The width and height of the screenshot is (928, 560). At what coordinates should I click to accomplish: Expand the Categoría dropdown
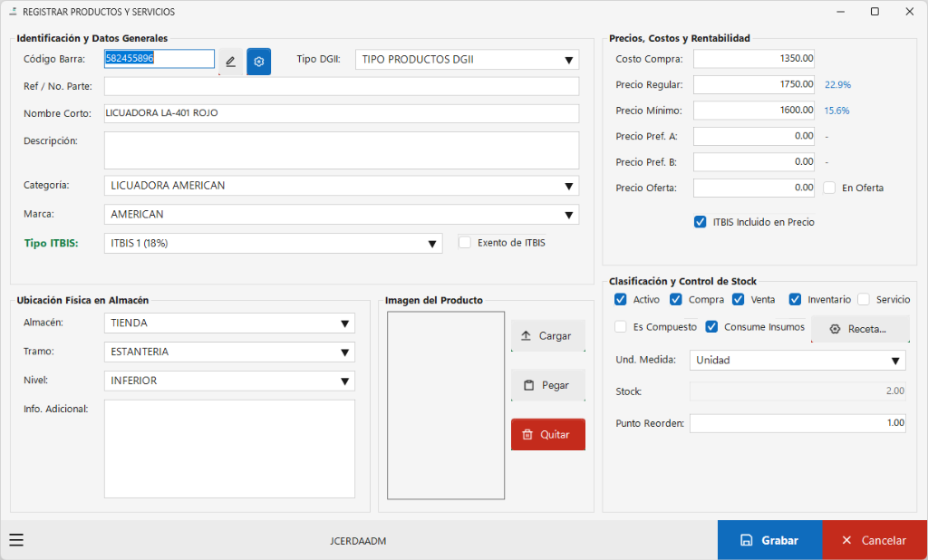[342, 186]
